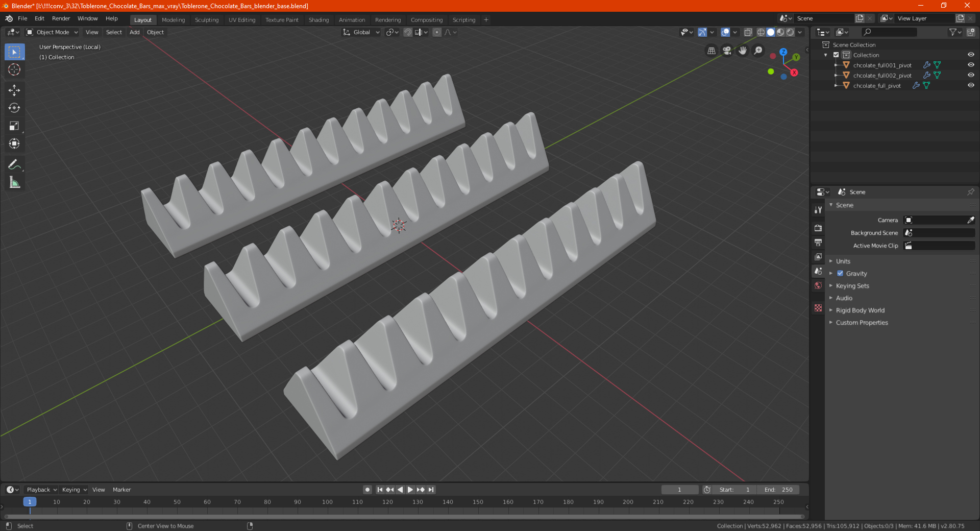Jump to the last frame
Viewport: 980px width, 531px height.
(431, 490)
